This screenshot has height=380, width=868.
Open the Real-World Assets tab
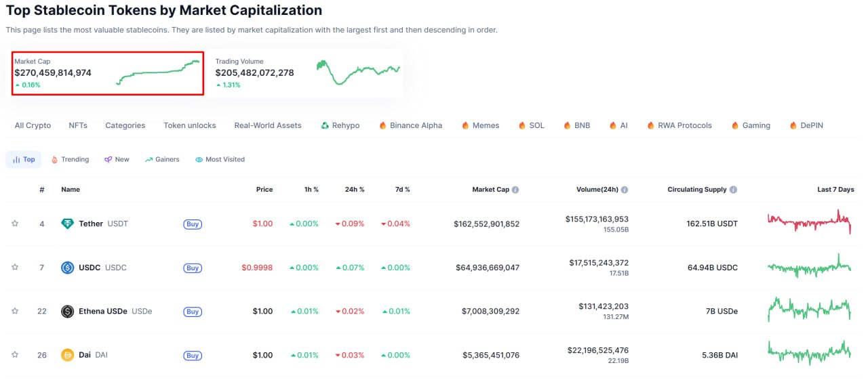(268, 125)
